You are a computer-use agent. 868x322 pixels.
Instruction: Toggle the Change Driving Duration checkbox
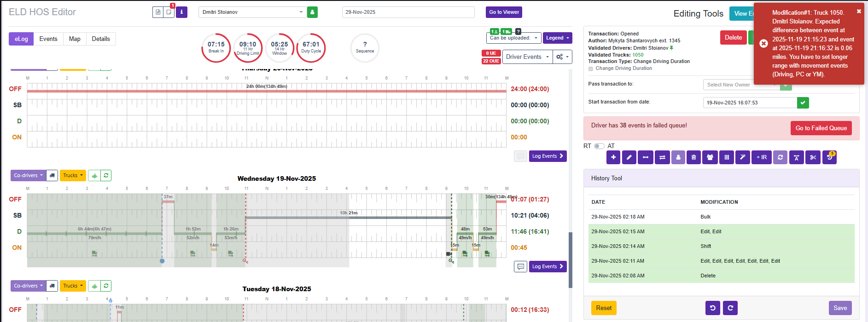[591, 69]
